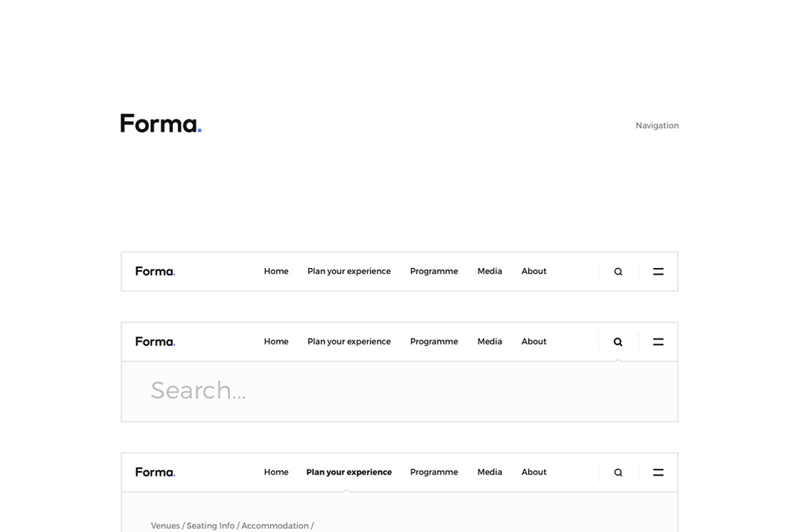Select About in the navbar with Venues submenu
798x532 pixels.
pyautogui.click(x=534, y=472)
